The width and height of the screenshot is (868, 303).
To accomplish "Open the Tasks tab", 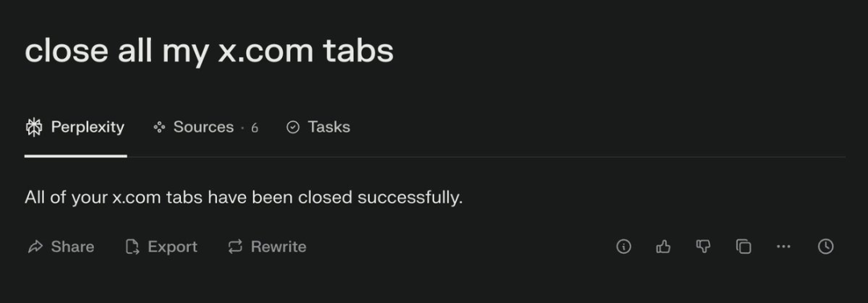I will [318, 128].
